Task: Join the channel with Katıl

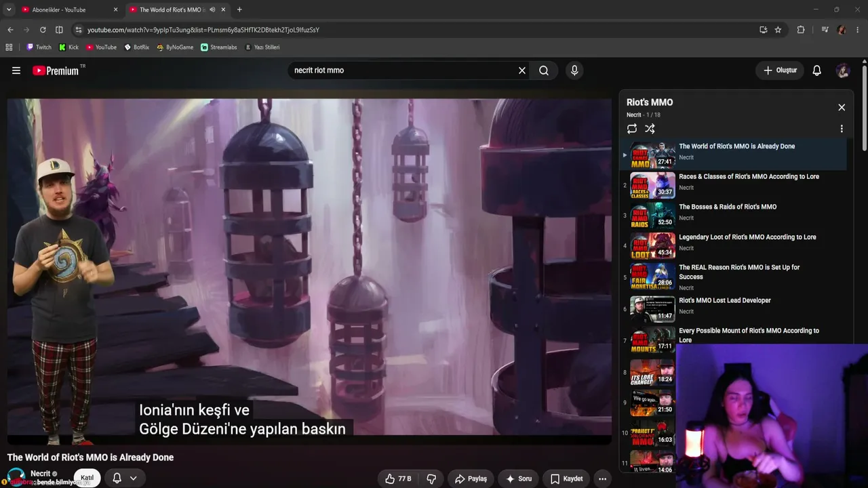Action: click(87, 478)
